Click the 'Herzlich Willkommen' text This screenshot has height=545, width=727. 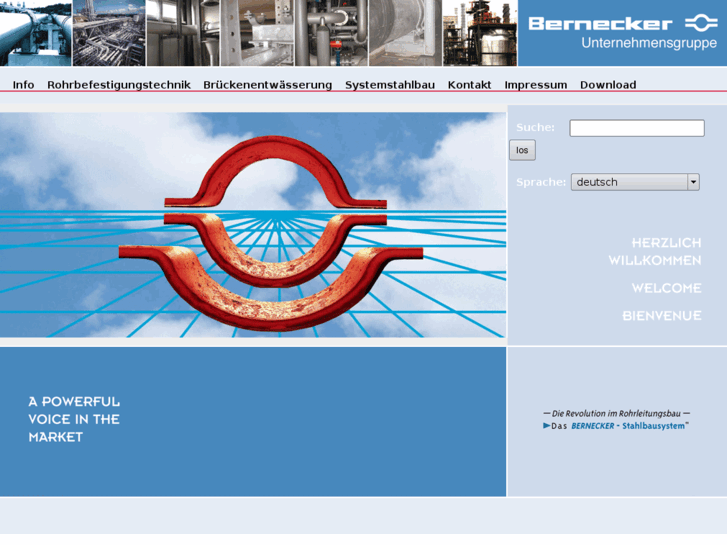pyautogui.click(x=655, y=251)
